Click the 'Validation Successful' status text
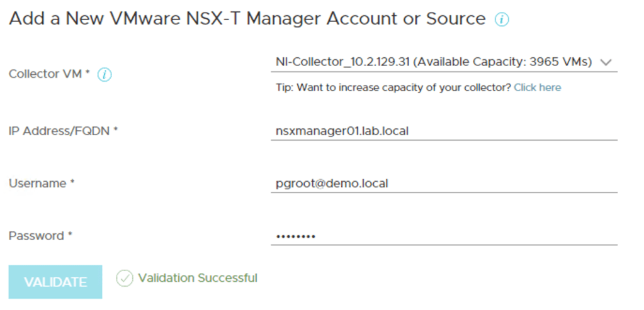The height and width of the screenshot is (310, 644). point(198,278)
